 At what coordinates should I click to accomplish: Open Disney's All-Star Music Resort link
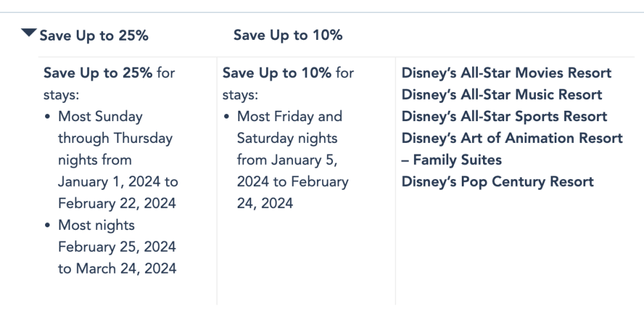(x=502, y=95)
